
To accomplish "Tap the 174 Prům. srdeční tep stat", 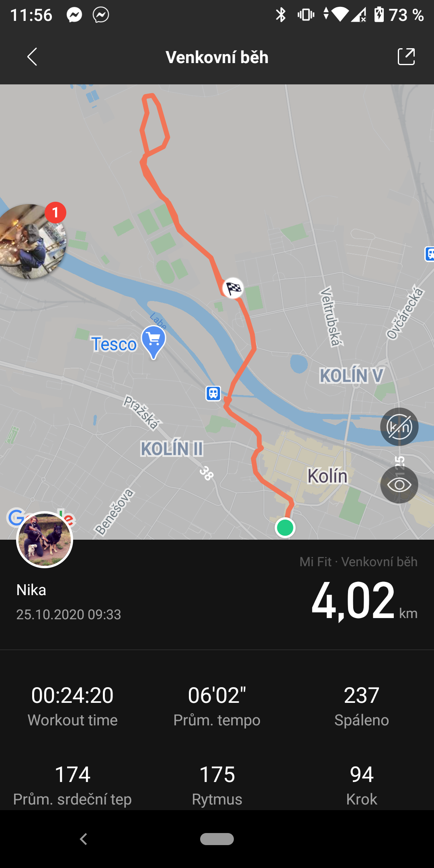I will (72, 786).
